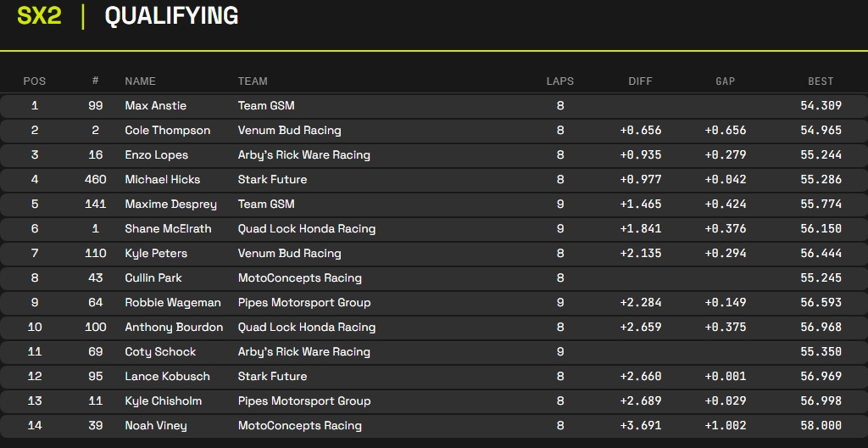Click Enzo Lopes rider name
Screen dimensions: 868x448
tap(156, 155)
